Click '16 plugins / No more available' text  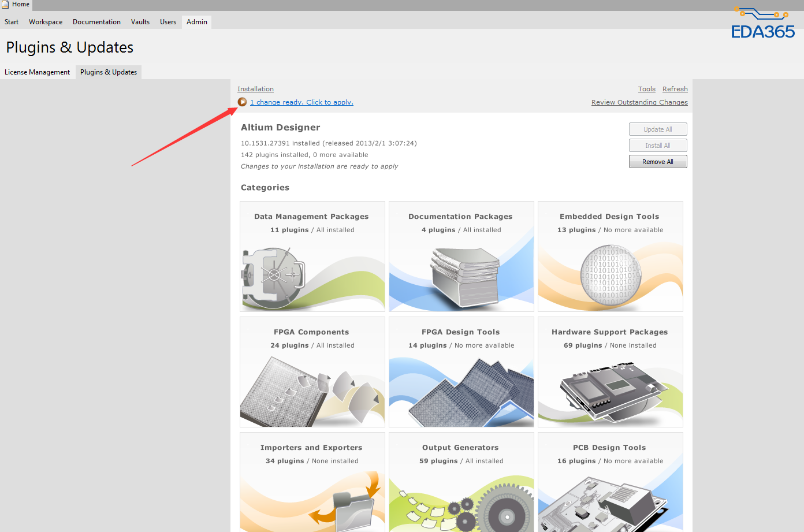[x=611, y=461]
